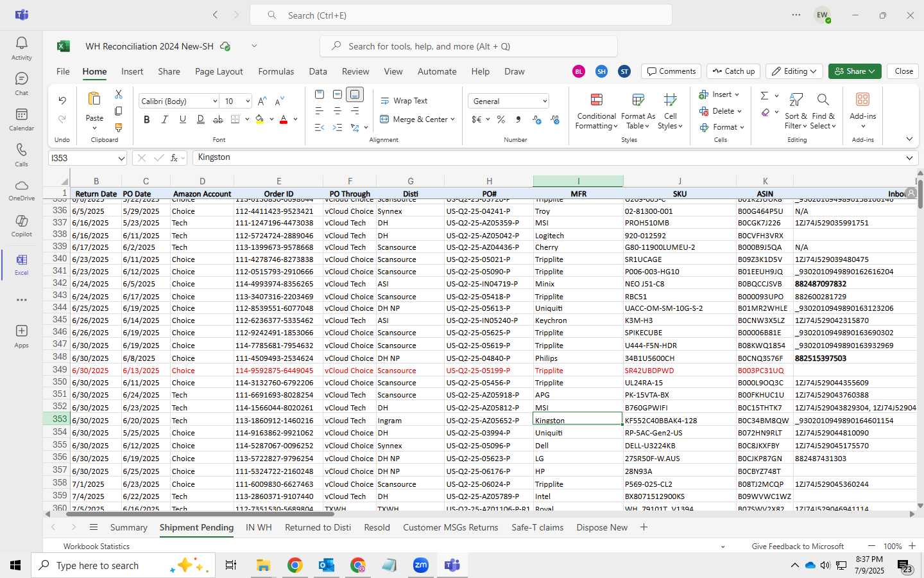Open Sort & Filter menu

point(796,111)
